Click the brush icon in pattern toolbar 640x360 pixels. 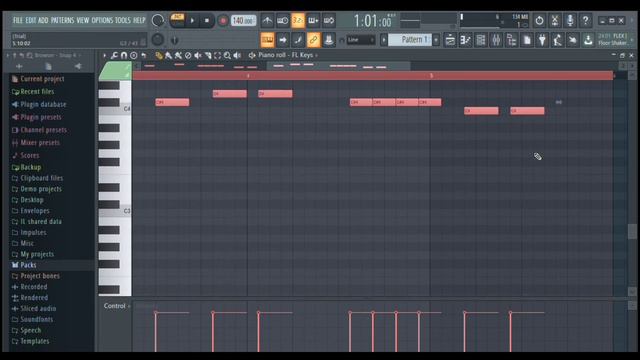(298, 40)
